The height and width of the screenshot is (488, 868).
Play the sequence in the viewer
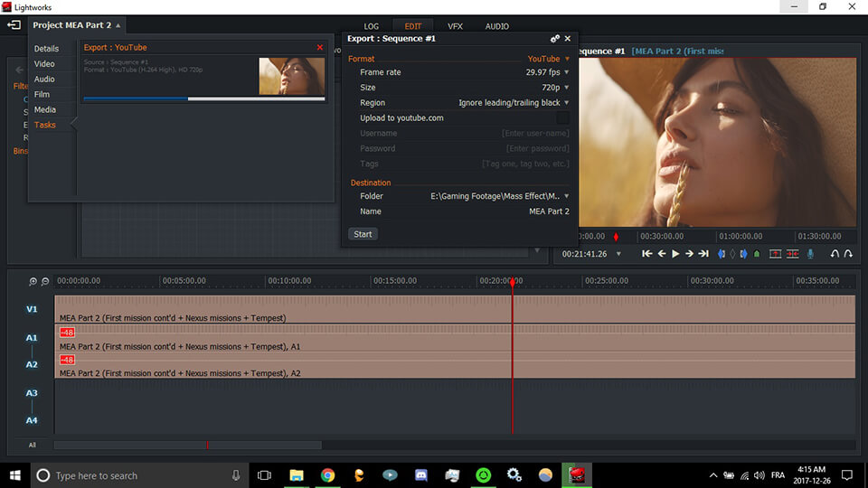(x=675, y=253)
